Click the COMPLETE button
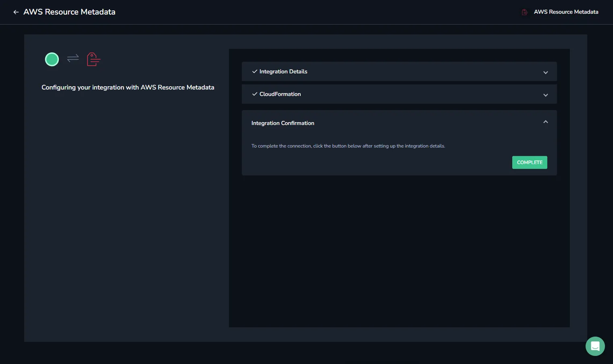Screen dimensions: 613x364 (530, 162)
